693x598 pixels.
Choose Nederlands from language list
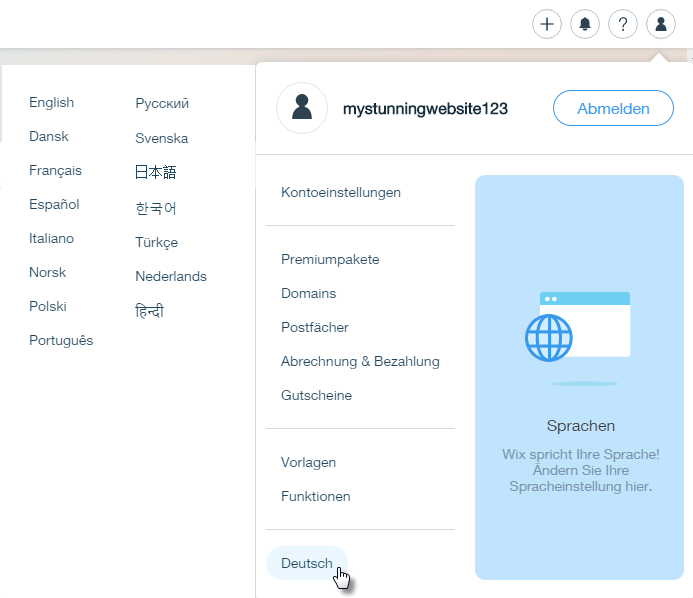click(x=171, y=276)
